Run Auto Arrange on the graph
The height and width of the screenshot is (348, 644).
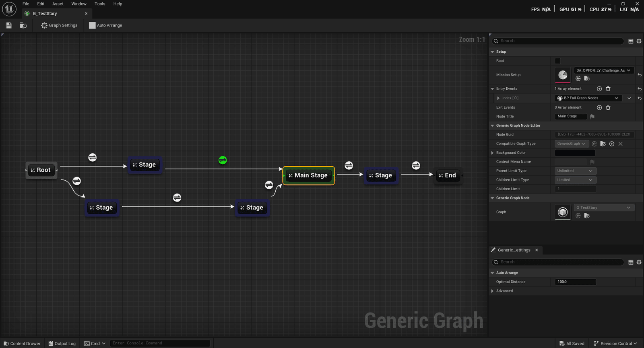pyautogui.click(x=105, y=25)
